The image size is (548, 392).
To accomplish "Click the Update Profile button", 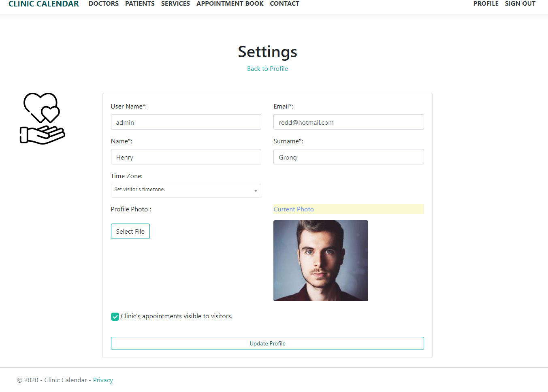I will [x=267, y=343].
